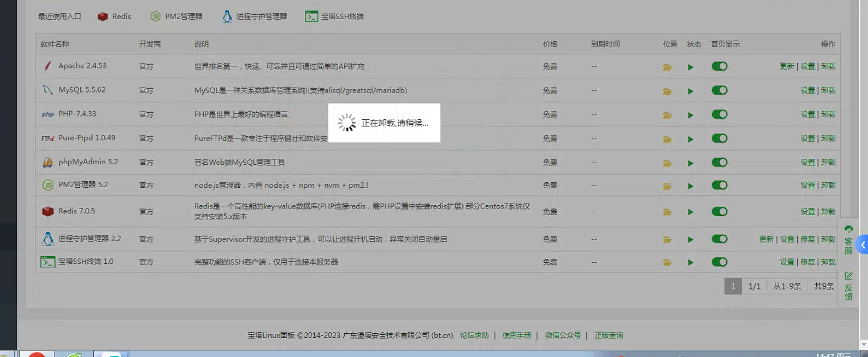This screenshot has width=868, height=357.
Task: Open the 宝塔SSH终端 shortcut at top
Action: pyautogui.click(x=334, y=16)
